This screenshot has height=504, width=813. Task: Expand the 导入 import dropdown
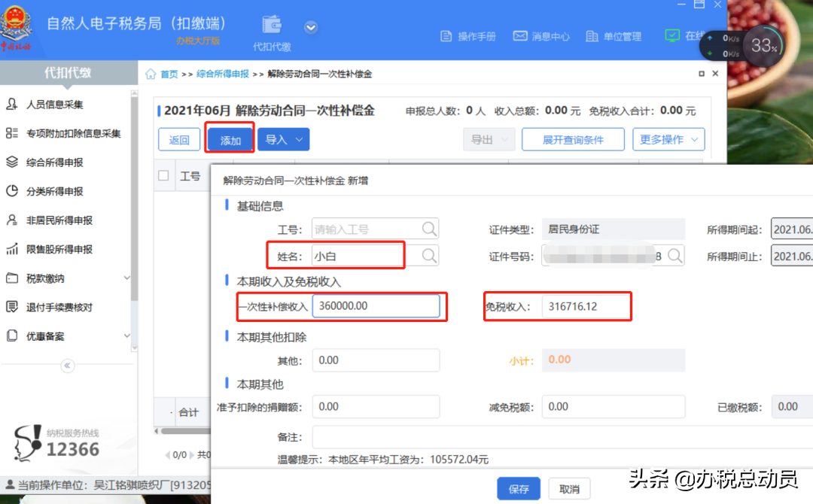[283, 138]
